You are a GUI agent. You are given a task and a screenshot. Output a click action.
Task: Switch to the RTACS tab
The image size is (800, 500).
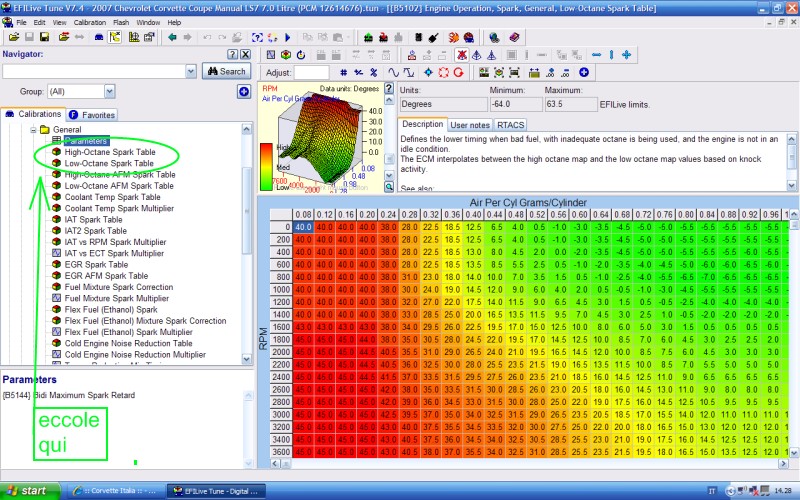510,125
